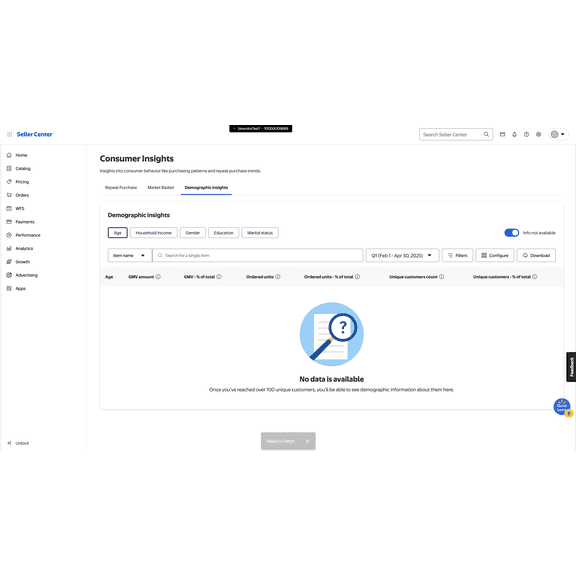
Task: Select the Age demographic filter chip
Action: click(x=118, y=233)
